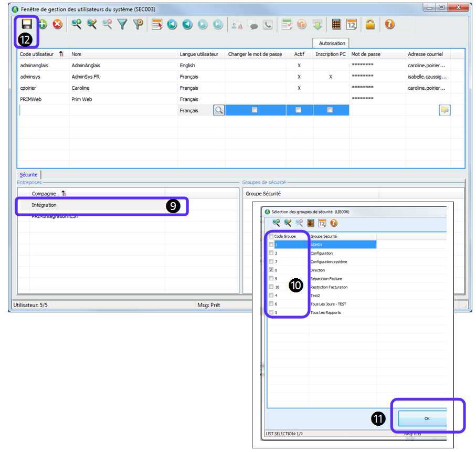Enable the Actif checkbox in new row
The width and height of the screenshot is (476, 452).
click(299, 110)
